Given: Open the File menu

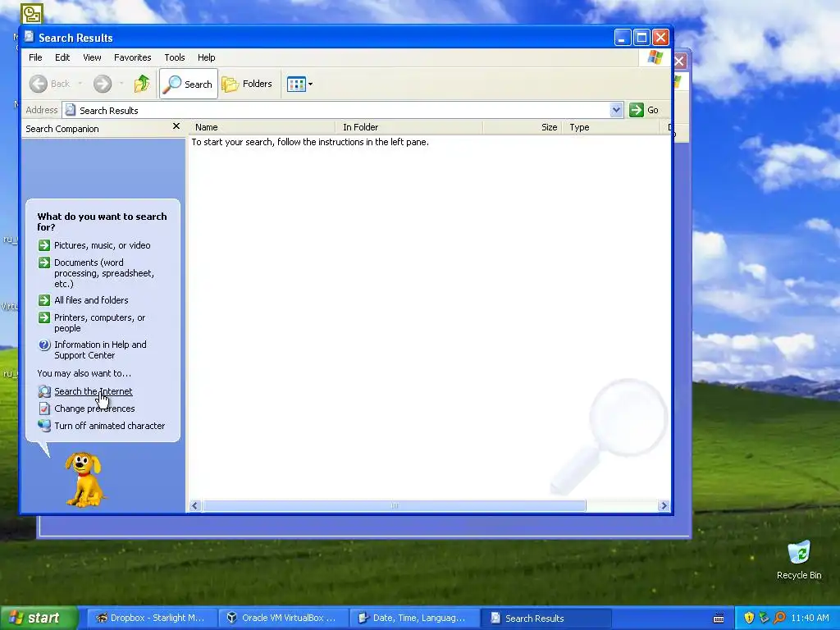Looking at the screenshot, I should coord(35,57).
